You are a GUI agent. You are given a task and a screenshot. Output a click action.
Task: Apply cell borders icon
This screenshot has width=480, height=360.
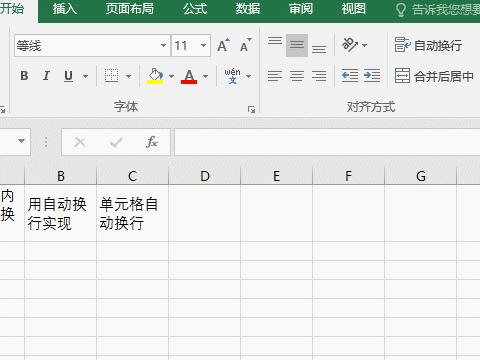pos(111,76)
